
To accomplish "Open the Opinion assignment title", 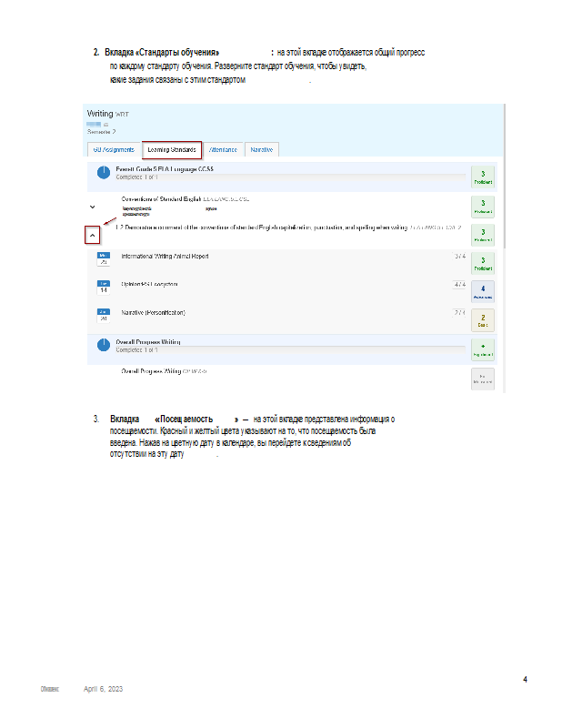I will 149,284.
